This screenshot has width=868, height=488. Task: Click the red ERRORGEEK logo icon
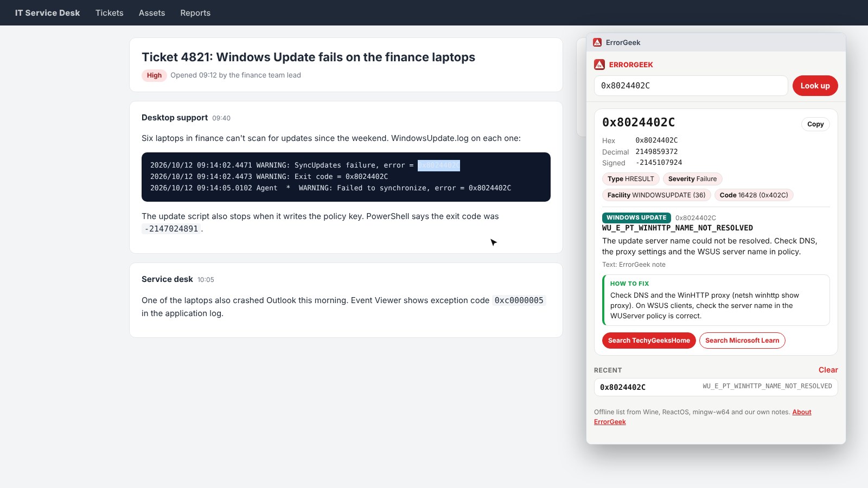599,65
